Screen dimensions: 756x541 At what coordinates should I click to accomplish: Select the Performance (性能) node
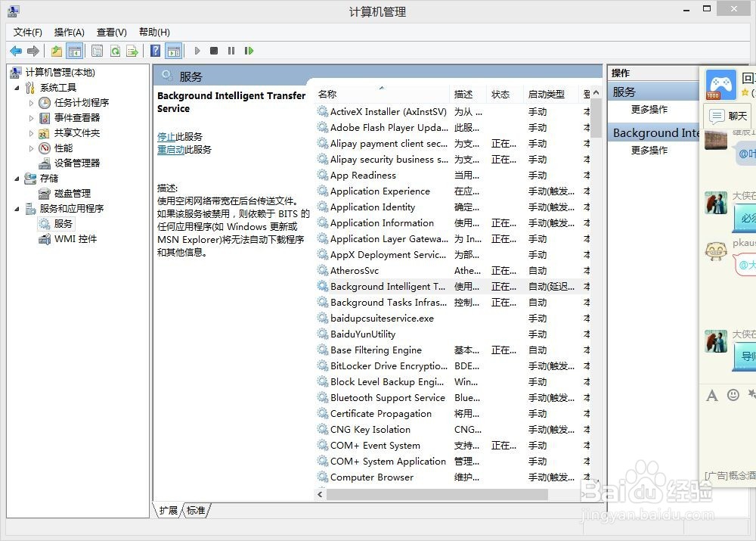tap(63, 148)
